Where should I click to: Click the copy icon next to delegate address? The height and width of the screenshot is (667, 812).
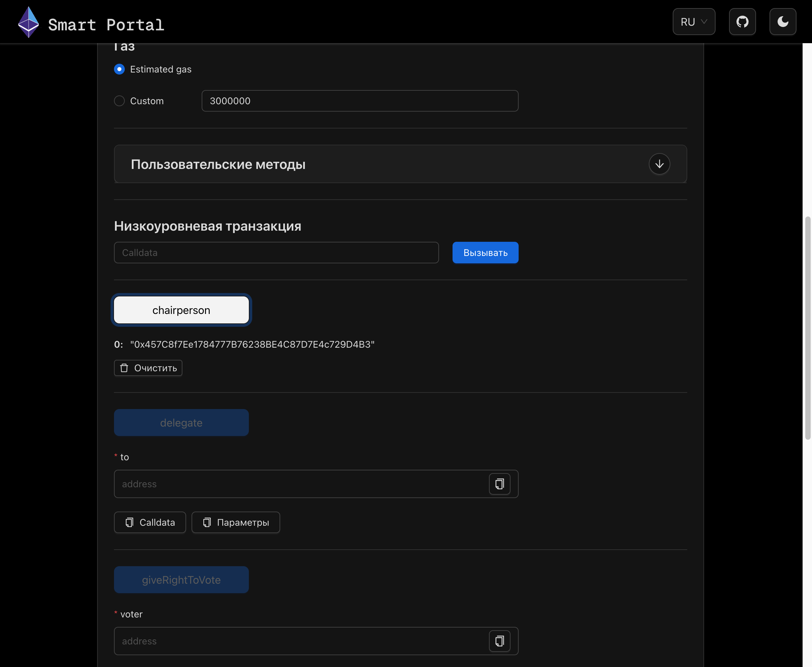pyautogui.click(x=500, y=484)
